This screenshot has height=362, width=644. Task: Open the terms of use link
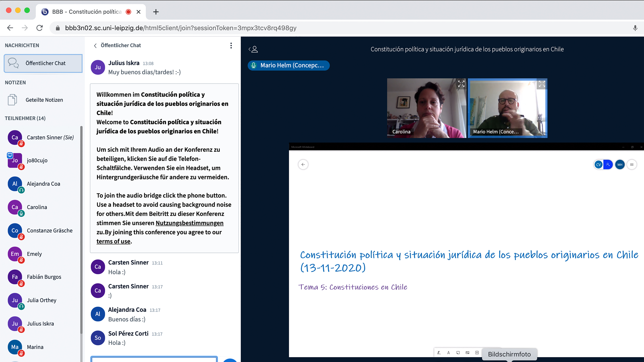pyautogui.click(x=113, y=241)
